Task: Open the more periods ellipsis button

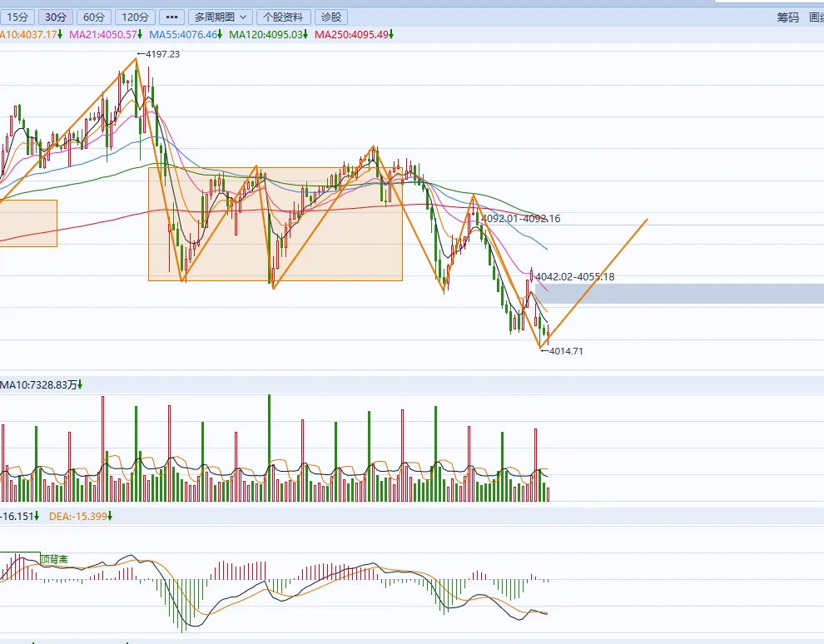Action: (x=171, y=17)
